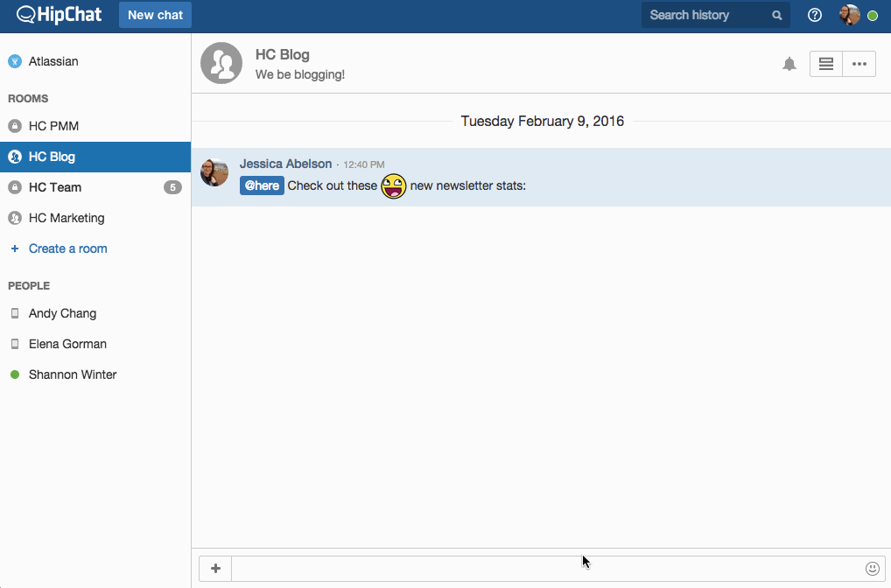
Task: Click the HC Blog sidebar room icon
Action: coord(15,157)
